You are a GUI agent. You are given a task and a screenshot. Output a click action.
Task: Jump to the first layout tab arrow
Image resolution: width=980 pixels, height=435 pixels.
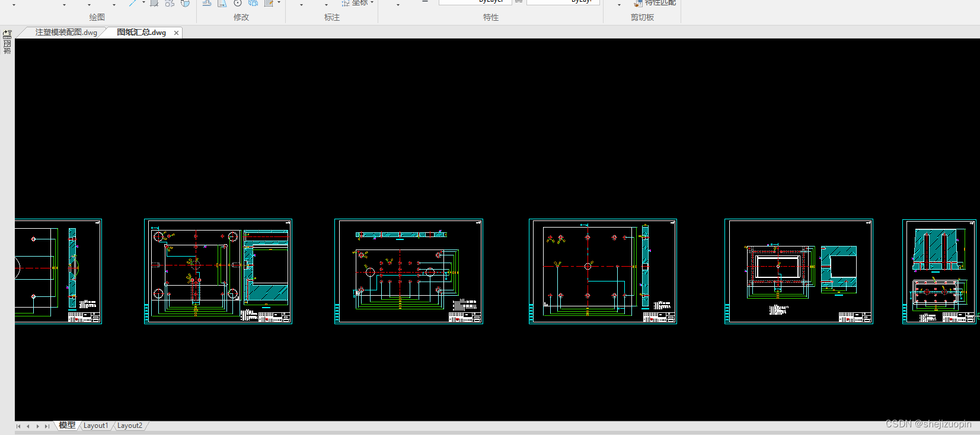click(18, 426)
